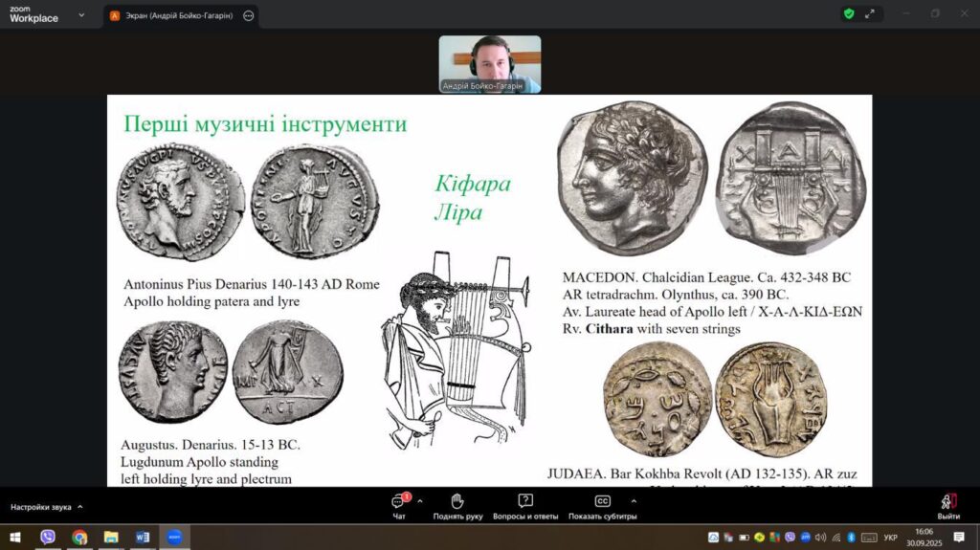Toggle captions with Показать субтитры

[602, 504]
